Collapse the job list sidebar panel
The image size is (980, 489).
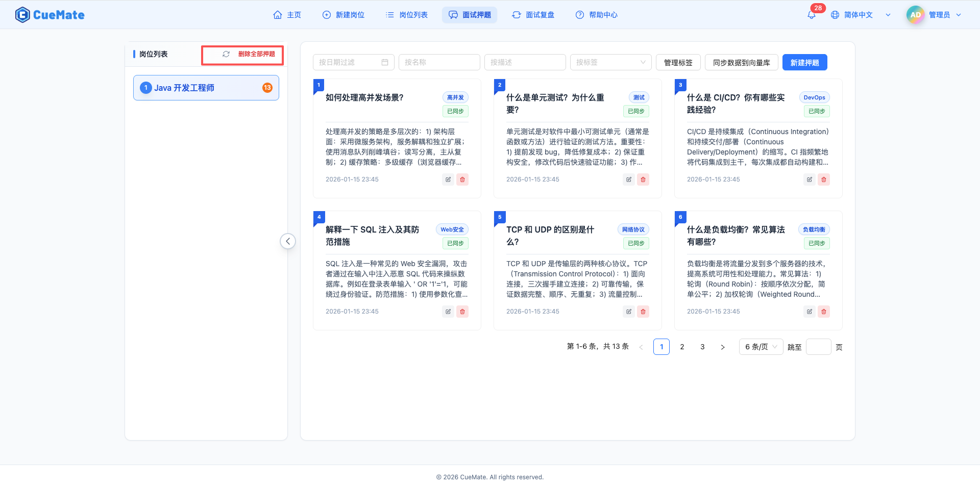tap(288, 241)
